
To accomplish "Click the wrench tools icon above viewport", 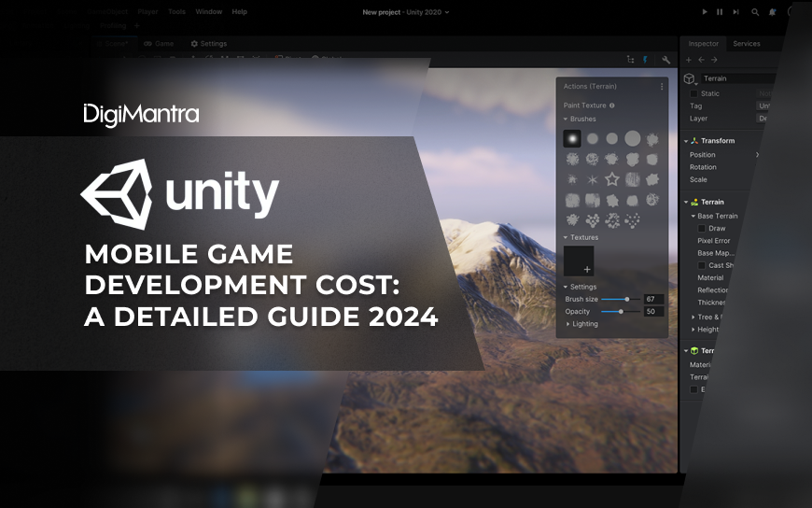I will 665,60.
